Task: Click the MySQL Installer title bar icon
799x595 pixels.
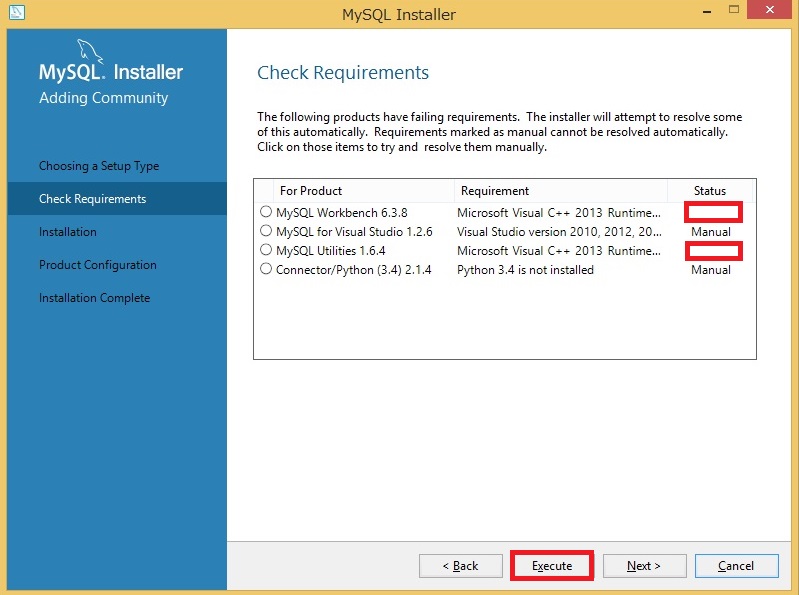Action: click(x=17, y=12)
